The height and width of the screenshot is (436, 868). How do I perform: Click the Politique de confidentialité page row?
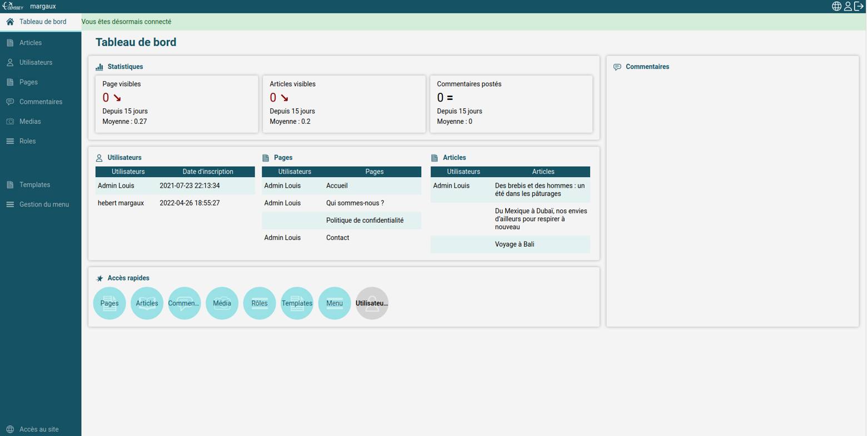pos(365,220)
